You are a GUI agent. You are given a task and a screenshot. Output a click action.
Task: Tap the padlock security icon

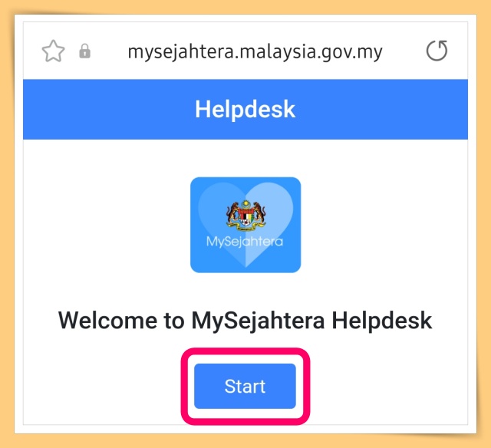point(84,51)
